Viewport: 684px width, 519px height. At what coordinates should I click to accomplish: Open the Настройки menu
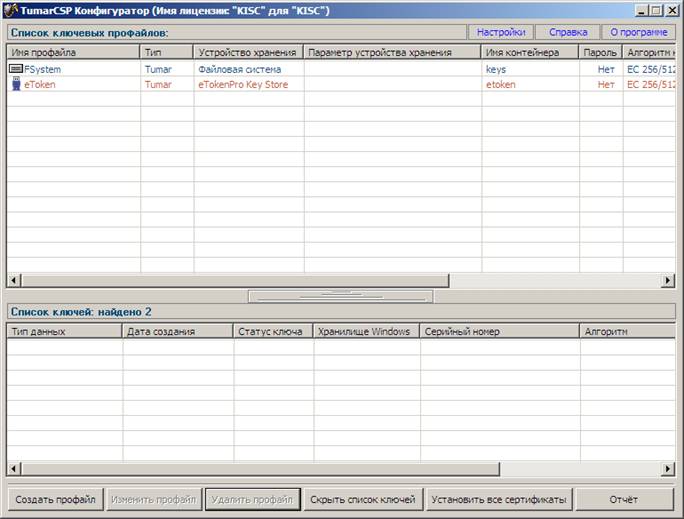500,32
